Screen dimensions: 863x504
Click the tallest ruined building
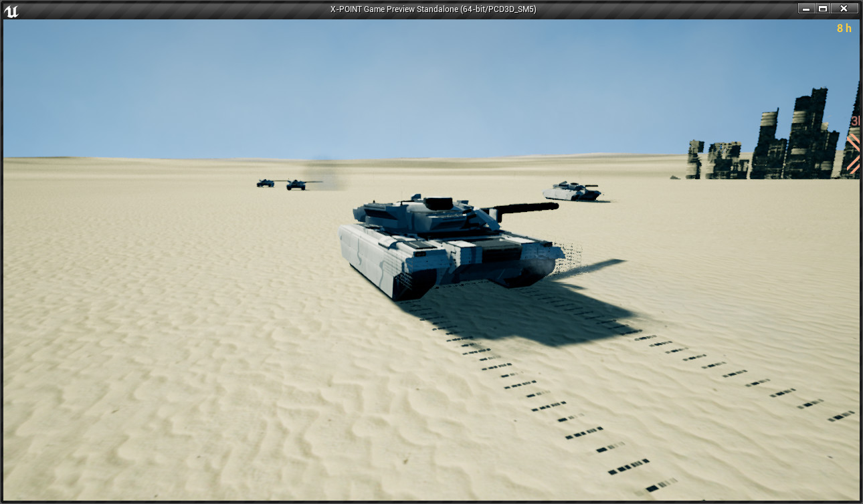pyautogui.click(x=809, y=134)
